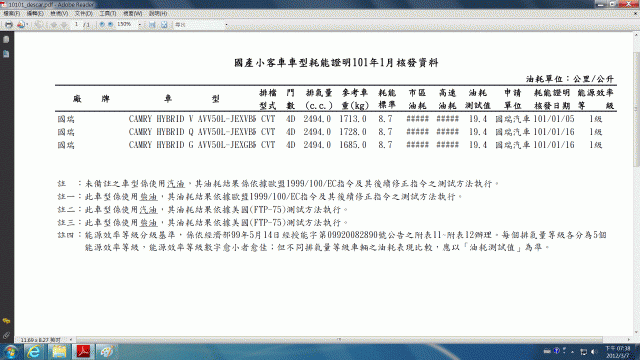This screenshot has width=640, height=360.
Task: Open the Attachments paperclip panel icon
Action: [x=6, y=336]
